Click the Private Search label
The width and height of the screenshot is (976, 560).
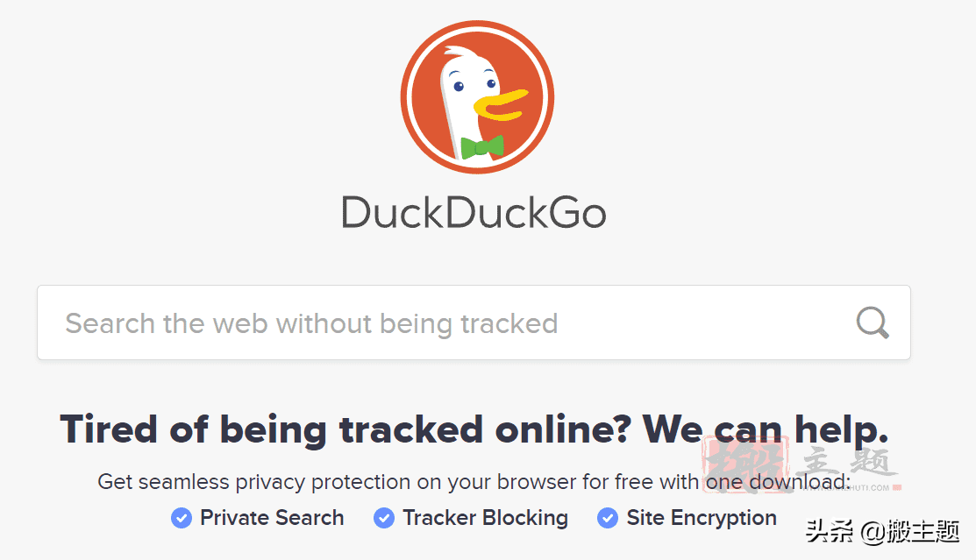[271, 518]
